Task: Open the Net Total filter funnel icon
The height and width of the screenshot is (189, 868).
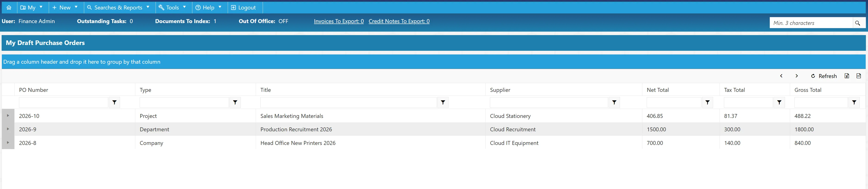Action: [708, 102]
